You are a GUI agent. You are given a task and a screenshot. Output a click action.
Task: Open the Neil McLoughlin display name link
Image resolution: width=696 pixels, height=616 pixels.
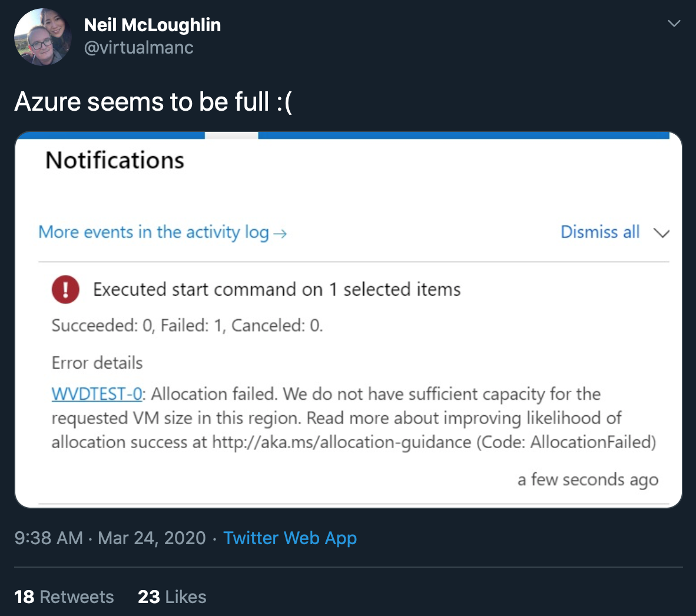pyautogui.click(x=153, y=25)
